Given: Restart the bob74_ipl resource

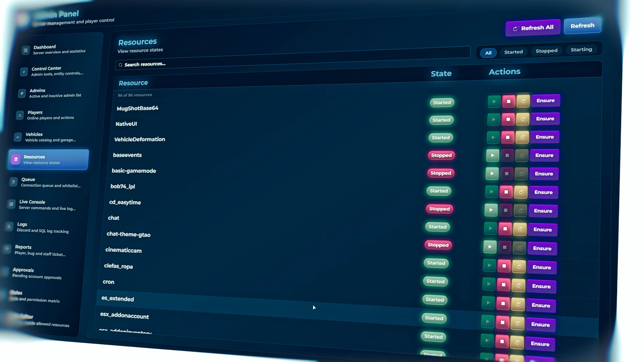Looking at the screenshot, I should pyautogui.click(x=521, y=192).
